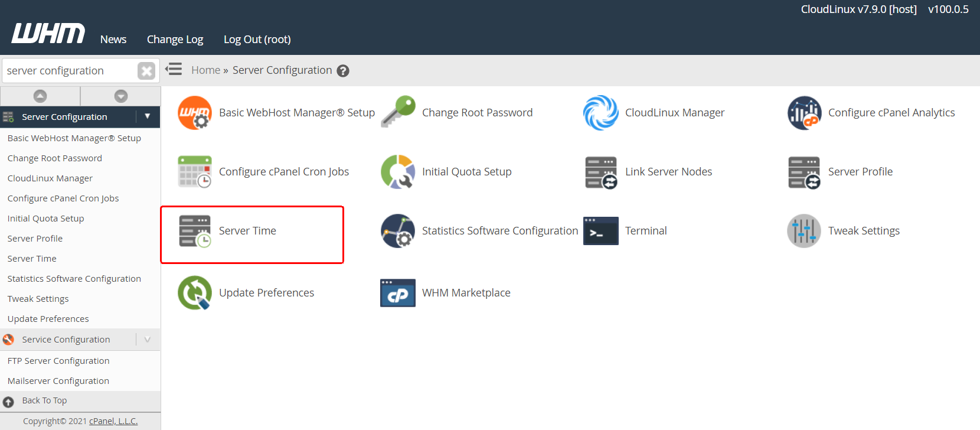This screenshot has height=430, width=980.
Task: Click Back To Top link
Action: point(44,400)
